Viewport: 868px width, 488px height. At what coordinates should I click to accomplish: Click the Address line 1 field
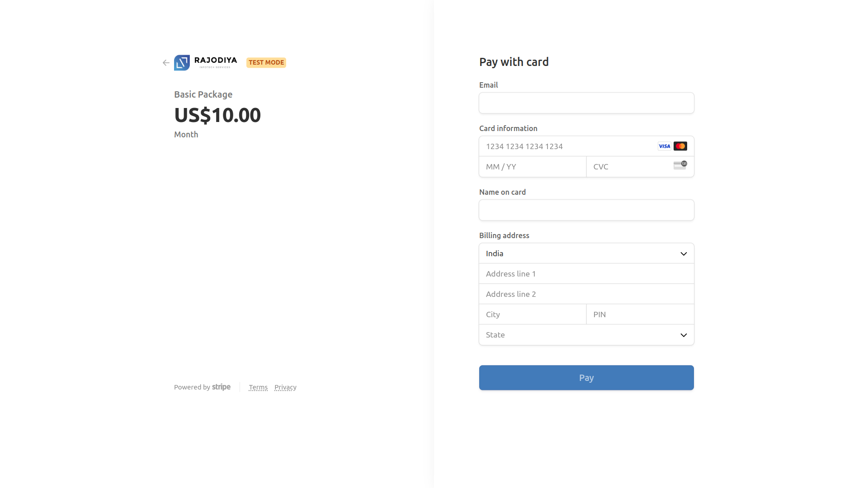(586, 273)
